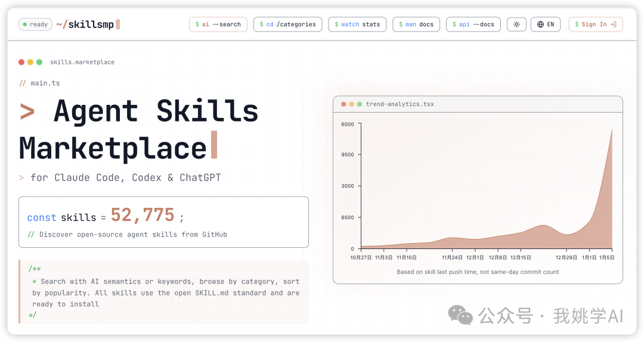This screenshot has width=644, height=342.
Task: Click the Sign In button
Action: [595, 24]
